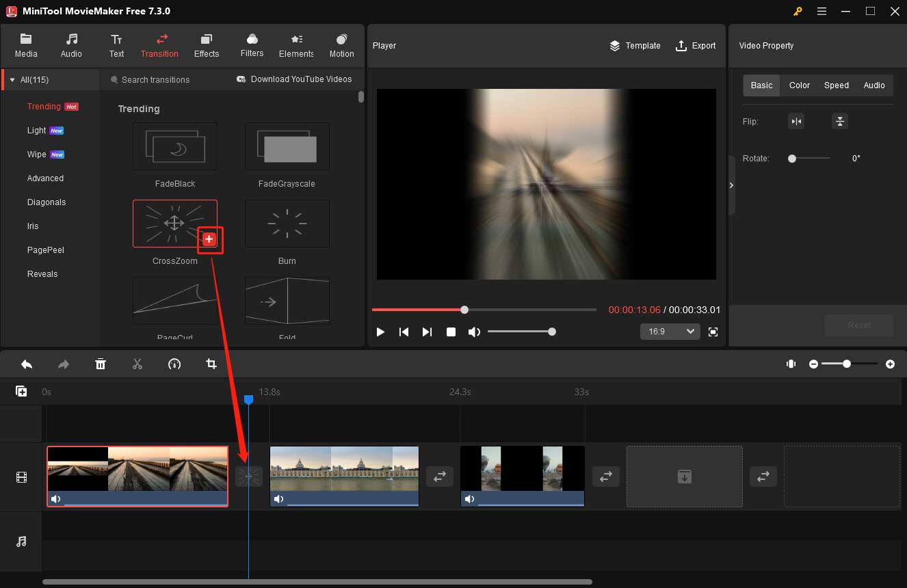Viewport: 907px width, 588px height.
Task: Select the Fold transition thumbnail
Action: 287,301
